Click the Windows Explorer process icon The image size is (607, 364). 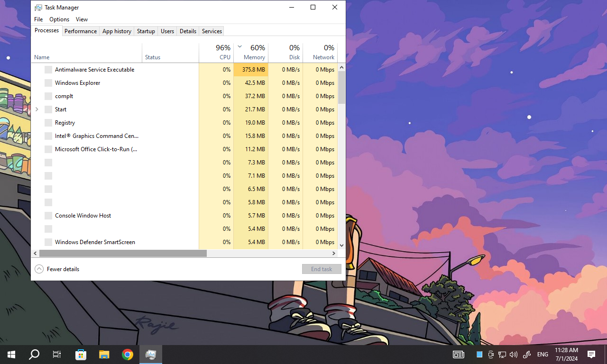[x=48, y=83]
